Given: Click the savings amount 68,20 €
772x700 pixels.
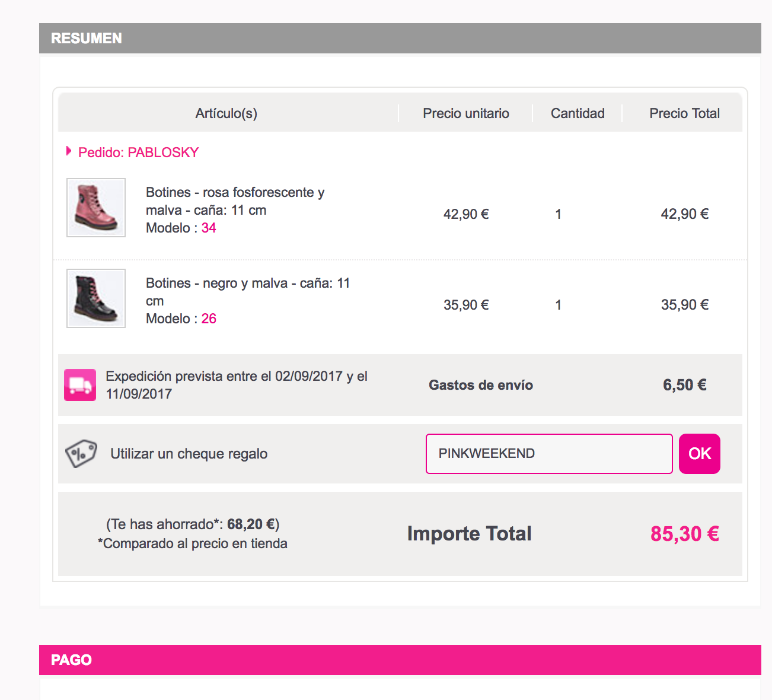Looking at the screenshot, I should (251, 524).
